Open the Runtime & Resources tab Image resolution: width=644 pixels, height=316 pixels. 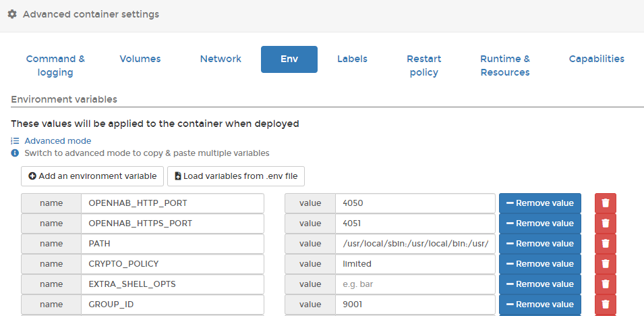(505, 65)
